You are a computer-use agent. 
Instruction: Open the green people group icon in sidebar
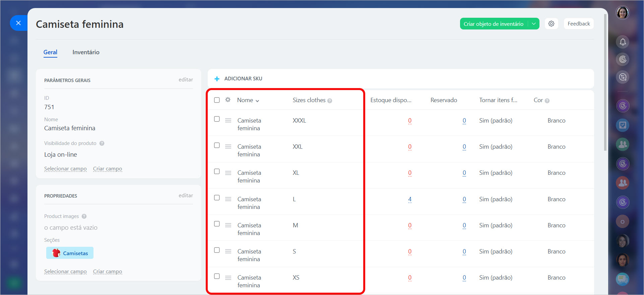coord(623,144)
